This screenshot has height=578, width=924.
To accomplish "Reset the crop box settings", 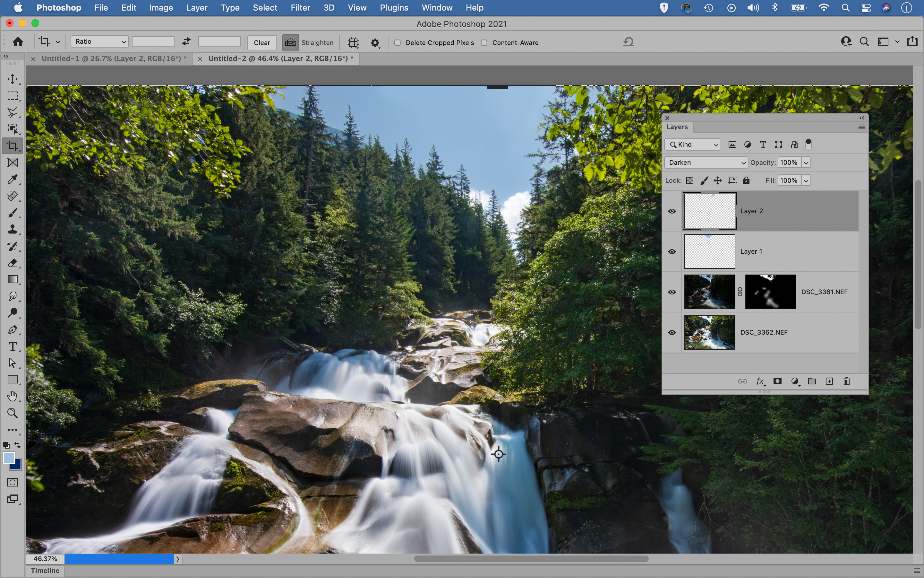I will (x=629, y=41).
